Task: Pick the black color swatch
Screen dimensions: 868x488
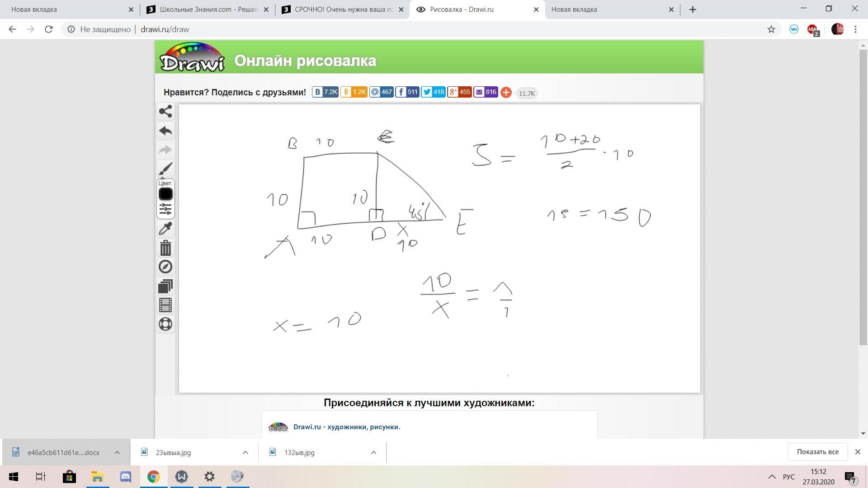Action: (165, 194)
